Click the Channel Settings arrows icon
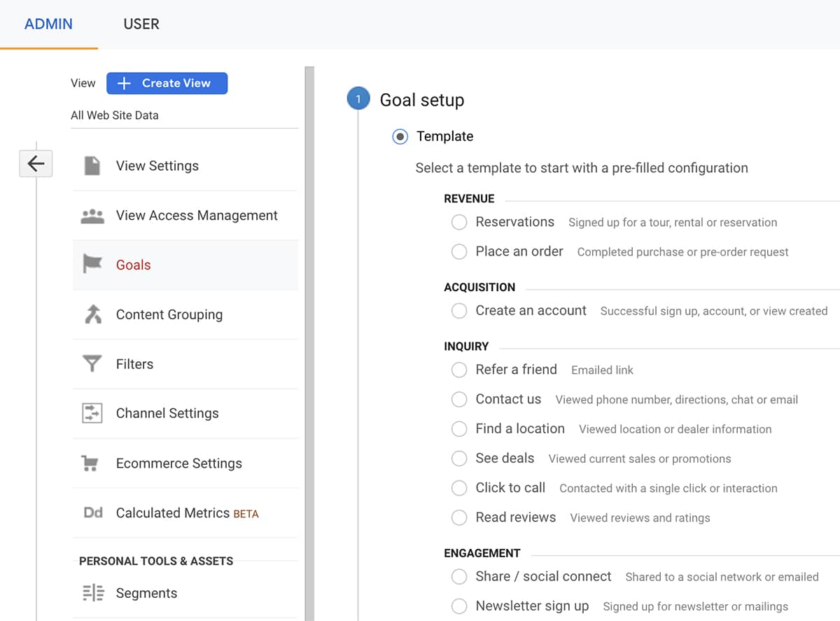Screen dimensions: 840x621 click(x=92, y=413)
